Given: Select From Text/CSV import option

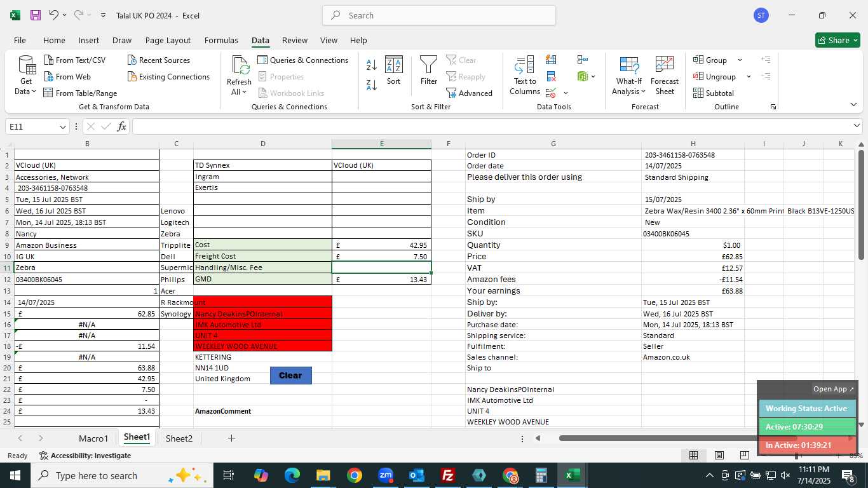Looking at the screenshot, I should [x=75, y=60].
